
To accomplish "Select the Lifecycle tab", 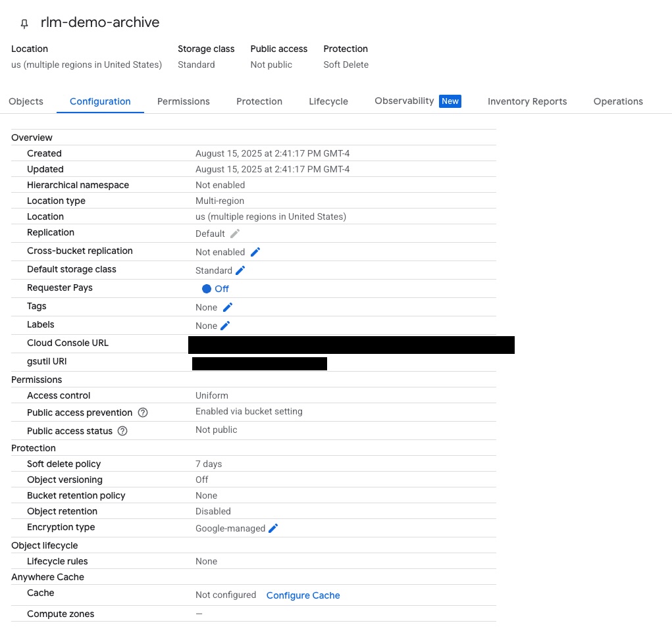I will point(328,101).
